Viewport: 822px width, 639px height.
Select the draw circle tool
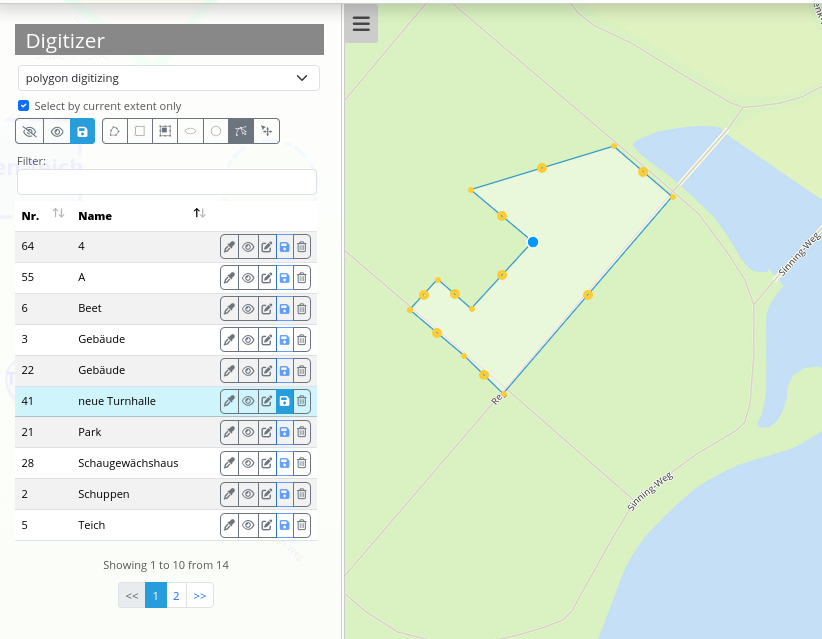215,131
